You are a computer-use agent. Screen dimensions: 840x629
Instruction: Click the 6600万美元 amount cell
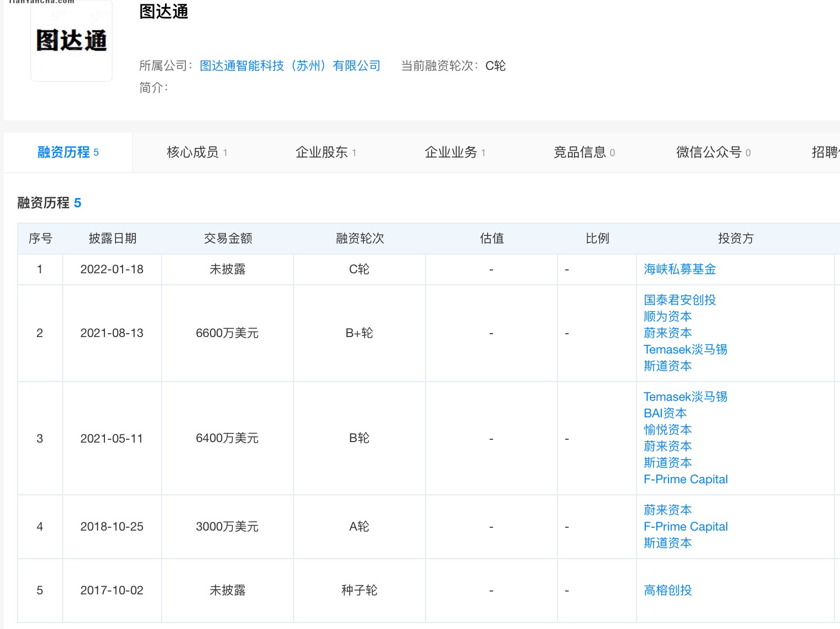(227, 333)
